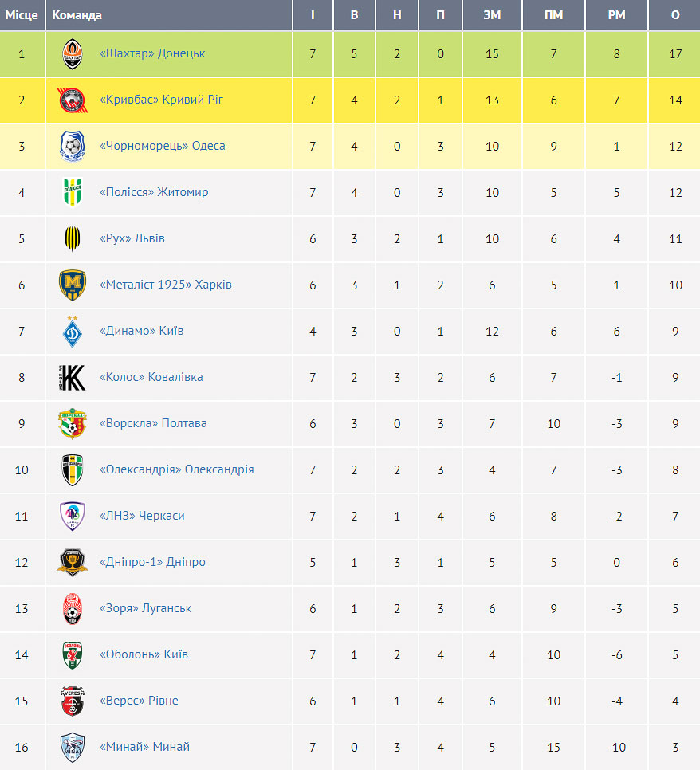This screenshot has height=770, width=700.
Task: Open the «Шахтар» Донецьк team link
Action: coord(152,53)
